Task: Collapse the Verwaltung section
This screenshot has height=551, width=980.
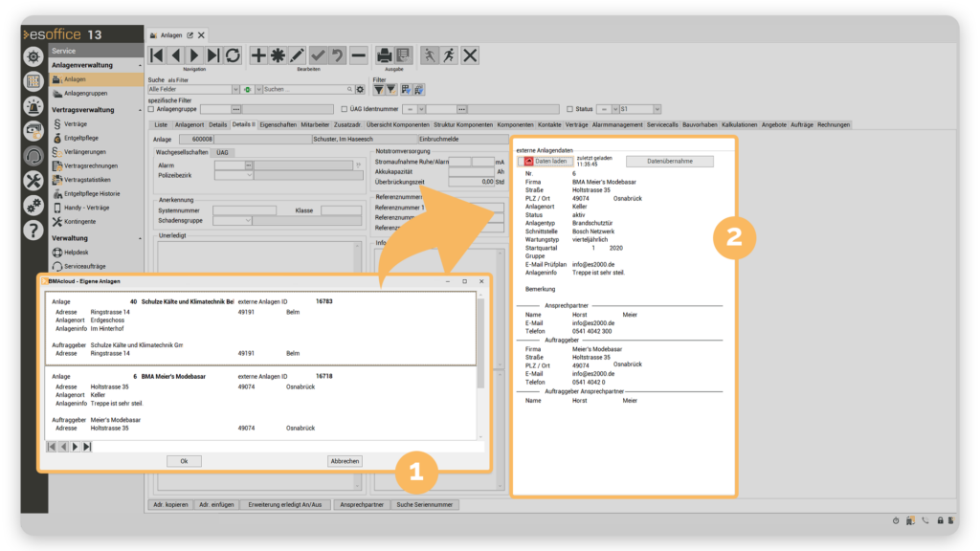Action: click(140, 238)
